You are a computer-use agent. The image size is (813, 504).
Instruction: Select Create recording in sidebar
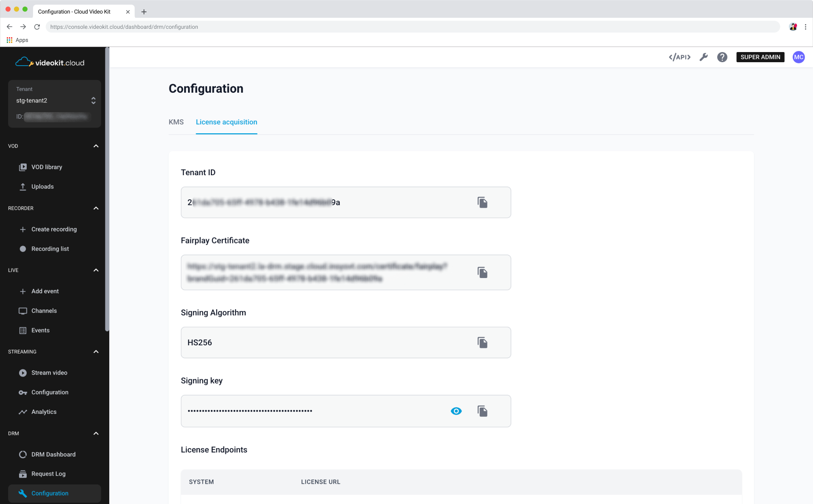pyautogui.click(x=54, y=229)
